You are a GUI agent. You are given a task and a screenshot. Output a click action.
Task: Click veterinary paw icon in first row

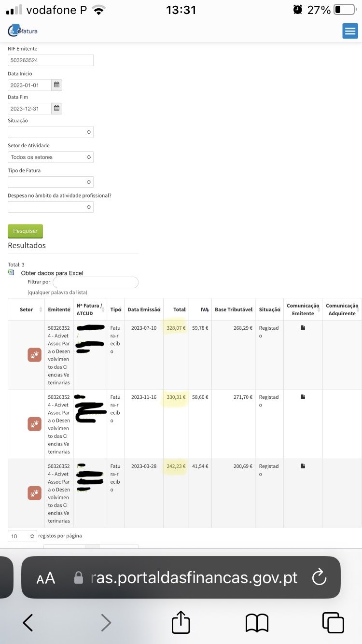pos(34,355)
